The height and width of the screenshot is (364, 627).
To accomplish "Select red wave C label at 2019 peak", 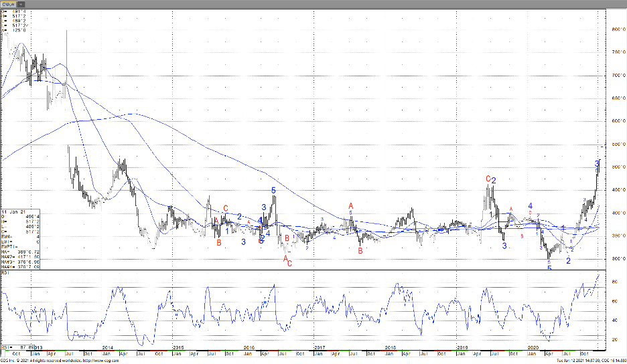I will click(488, 179).
